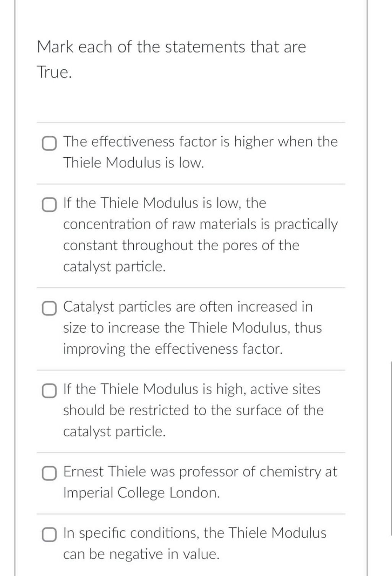Click the divider under the question prompt

[191, 122]
